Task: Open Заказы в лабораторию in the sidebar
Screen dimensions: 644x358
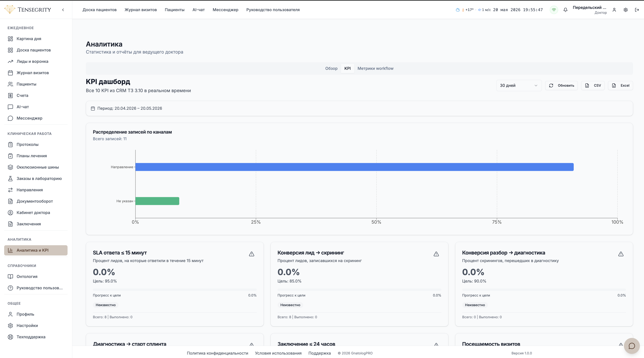Action: click(36, 178)
